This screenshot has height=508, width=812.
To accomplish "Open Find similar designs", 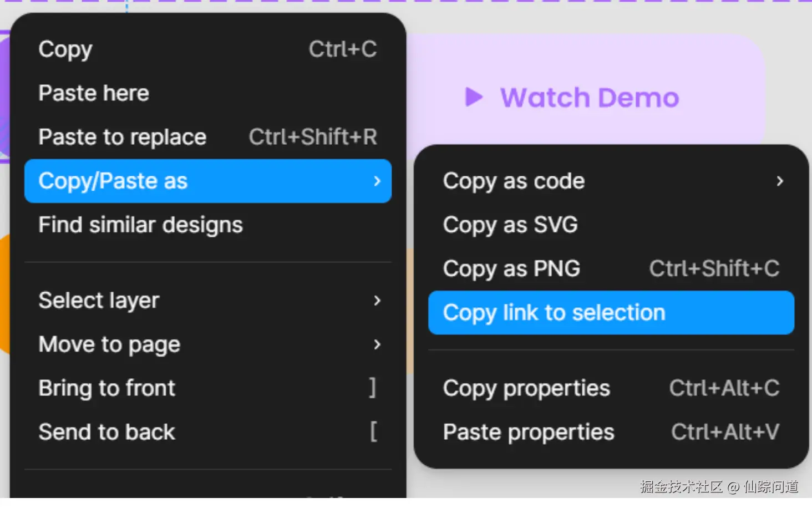I will (x=208, y=225).
